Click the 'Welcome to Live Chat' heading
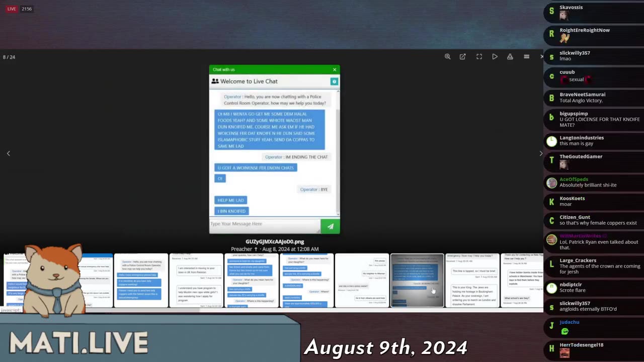Image resolution: width=644 pixels, height=362 pixels. tap(249, 81)
